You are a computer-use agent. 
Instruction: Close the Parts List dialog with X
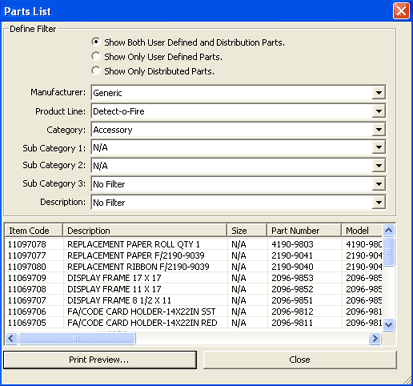click(x=401, y=11)
